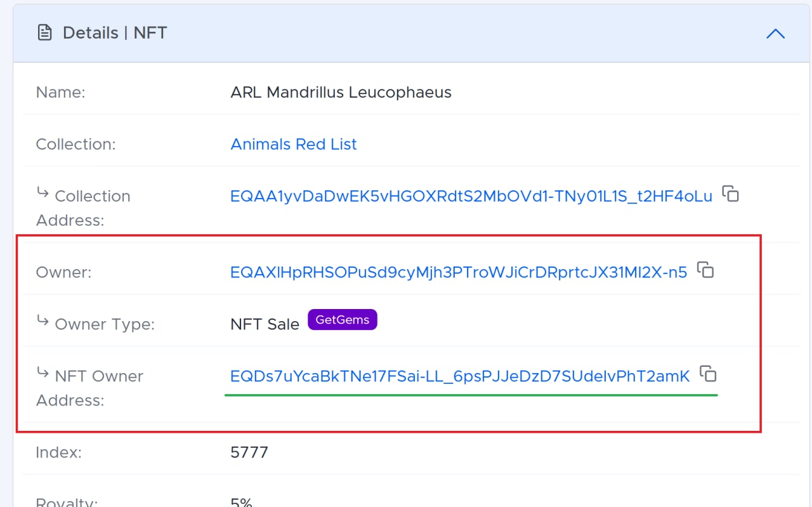Click the Owner: field label
This screenshot has width=812, height=507.
point(63,272)
